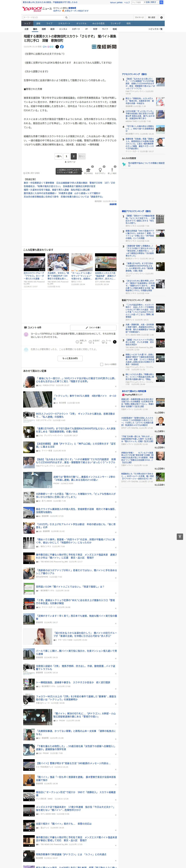Screen dimensions: 186x868
Task: Open the ライブ navigation tab
Action: pyautogui.click(x=49, y=23)
